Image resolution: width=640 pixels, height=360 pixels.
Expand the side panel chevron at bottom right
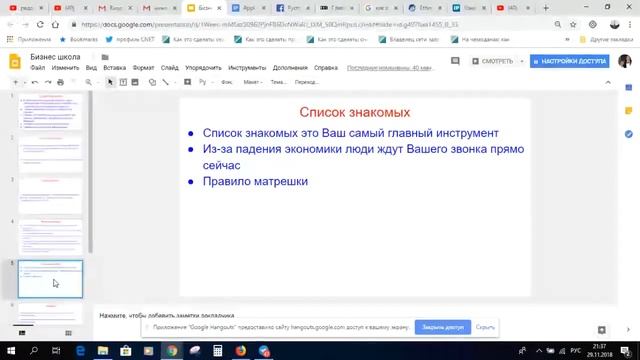[628, 330]
